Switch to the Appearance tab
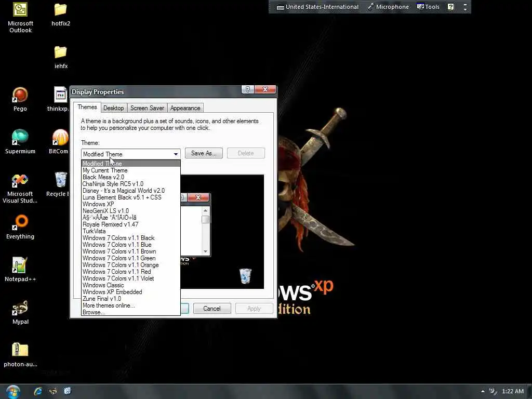Screen dimensions: 532x399 point(185,108)
